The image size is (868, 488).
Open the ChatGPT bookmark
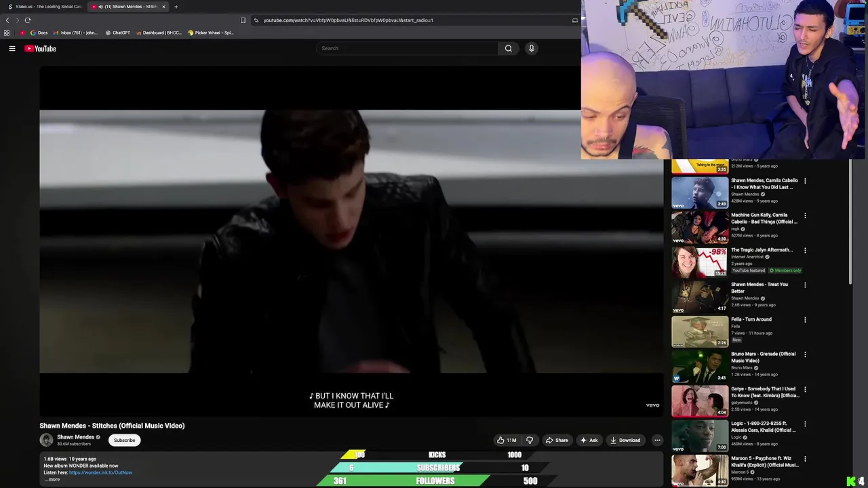pos(118,33)
